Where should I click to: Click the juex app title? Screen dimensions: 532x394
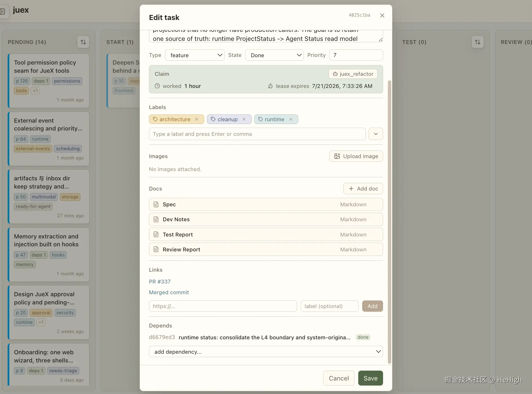[x=21, y=10]
